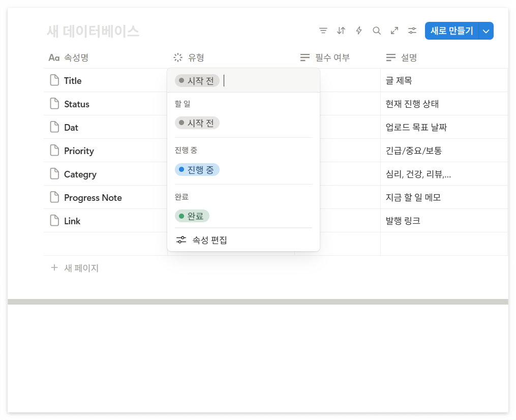Click the 긴급/중요/보통 cell
Screen dimensions: 516x420
click(444, 151)
